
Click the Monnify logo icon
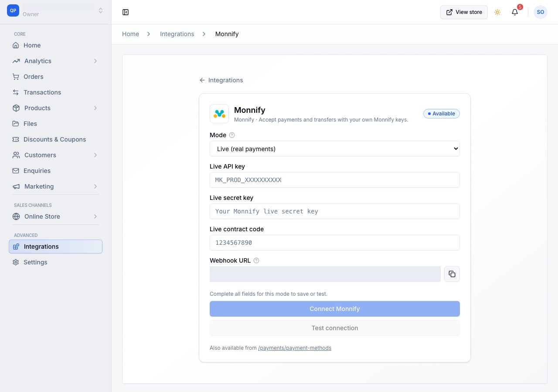[219, 114]
